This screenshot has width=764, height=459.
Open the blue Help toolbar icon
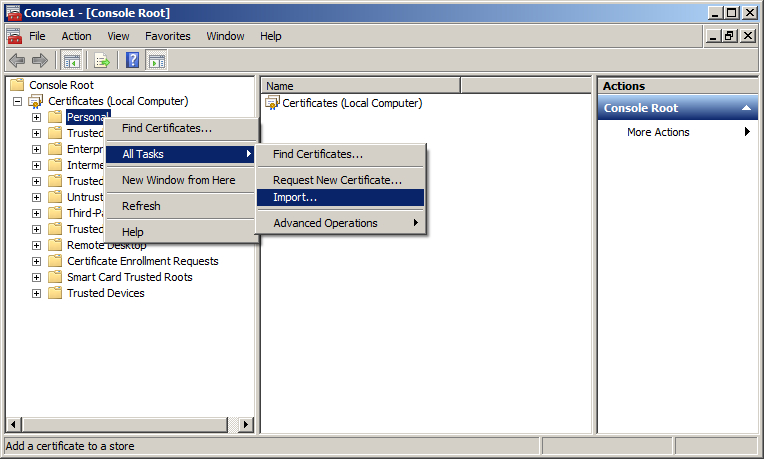click(133, 60)
